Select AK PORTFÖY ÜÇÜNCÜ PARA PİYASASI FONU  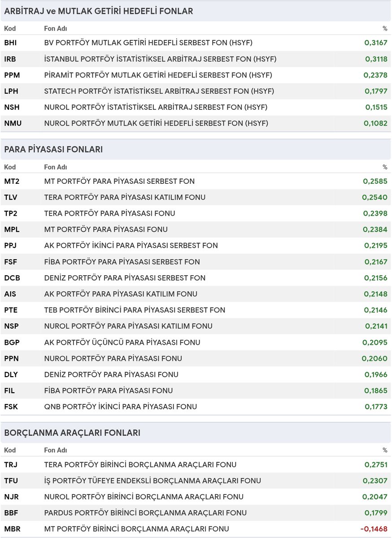122,343
